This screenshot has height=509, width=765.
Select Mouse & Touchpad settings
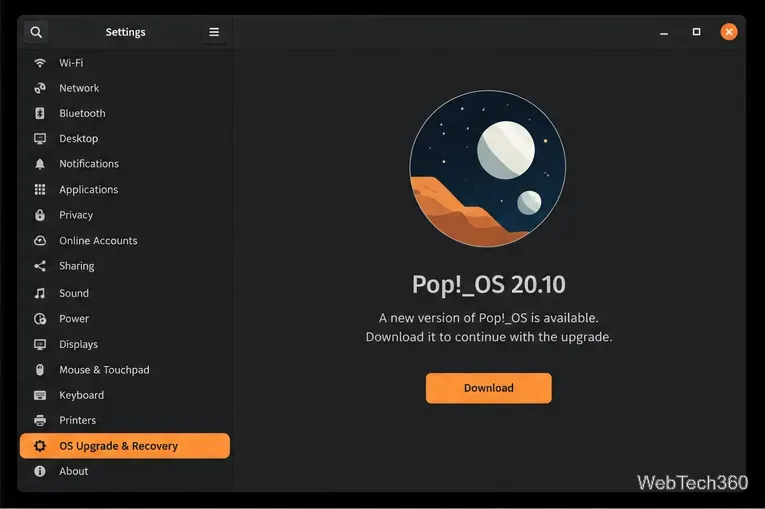(125, 370)
